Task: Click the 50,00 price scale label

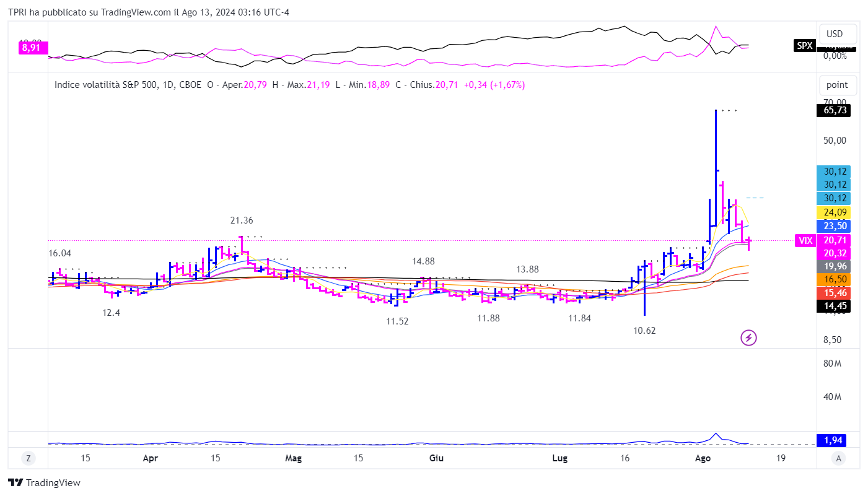Action: point(835,141)
